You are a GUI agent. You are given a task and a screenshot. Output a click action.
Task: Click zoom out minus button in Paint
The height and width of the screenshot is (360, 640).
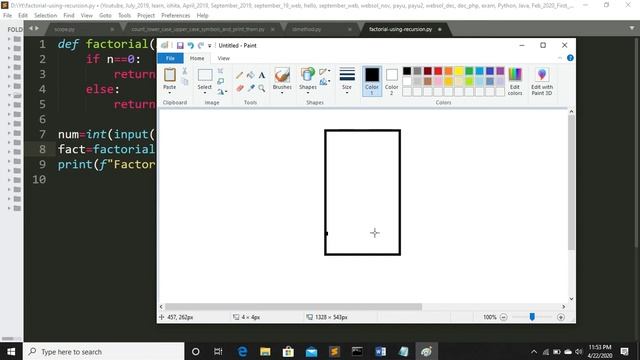point(504,317)
